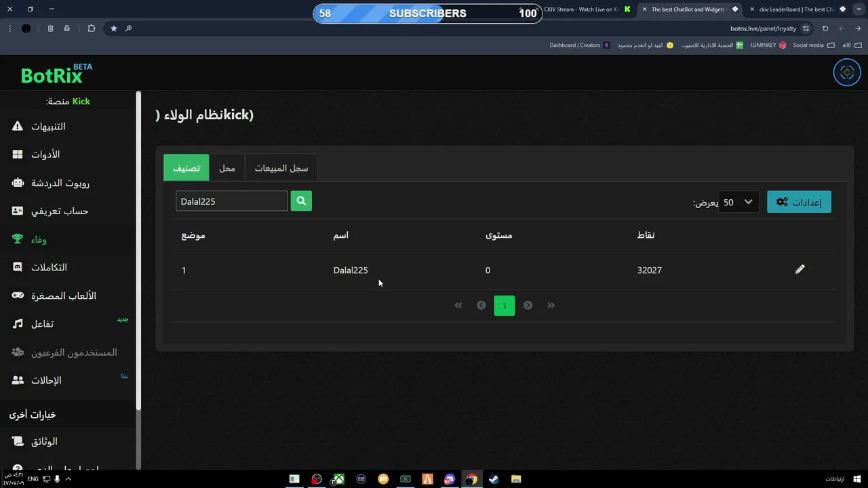Open the Social media bookmark folder
Screen dimensions: 868x488
click(x=813, y=45)
